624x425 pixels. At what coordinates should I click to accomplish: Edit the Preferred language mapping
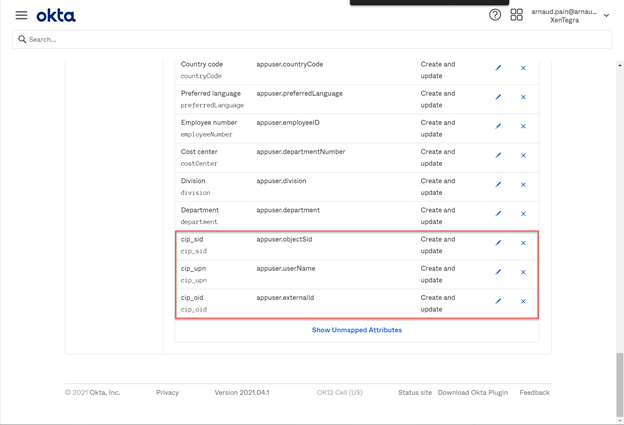point(499,97)
